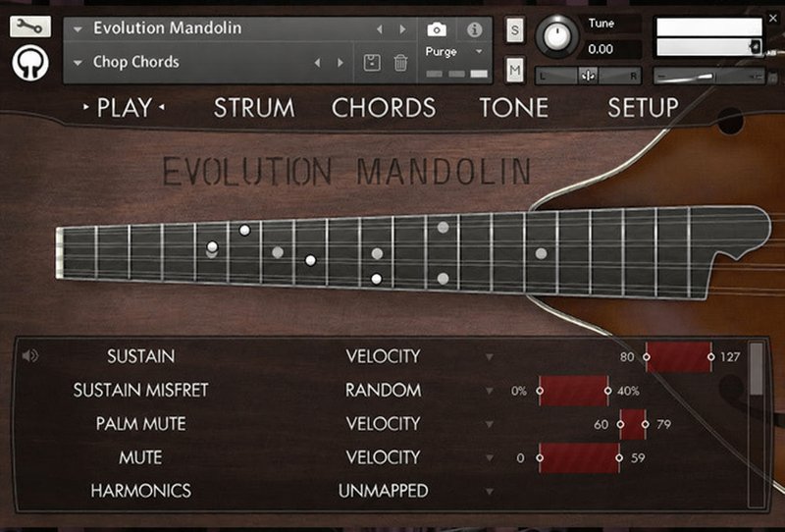Click the VELOCITY mapping value for Mute
This screenshot has height=532, width=785.
click(x=384, y=456)
